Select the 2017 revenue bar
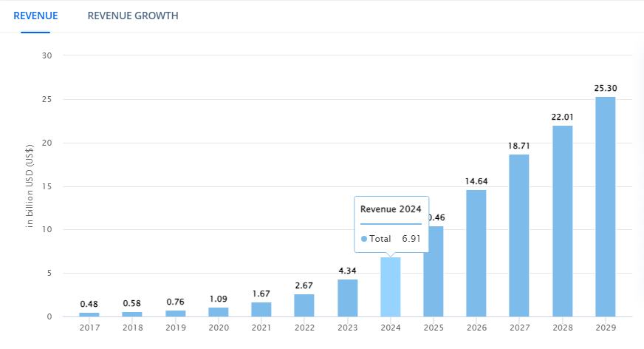 (89, 314)
